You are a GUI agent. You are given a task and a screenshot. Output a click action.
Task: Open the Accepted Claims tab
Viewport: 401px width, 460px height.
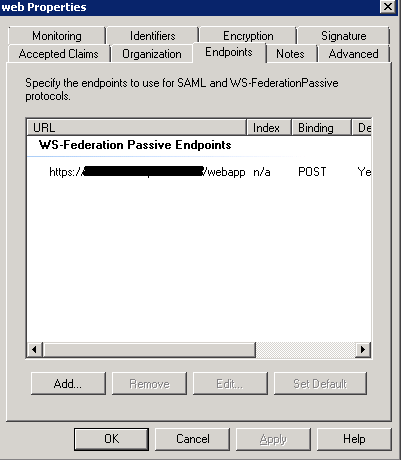[59, 54]
